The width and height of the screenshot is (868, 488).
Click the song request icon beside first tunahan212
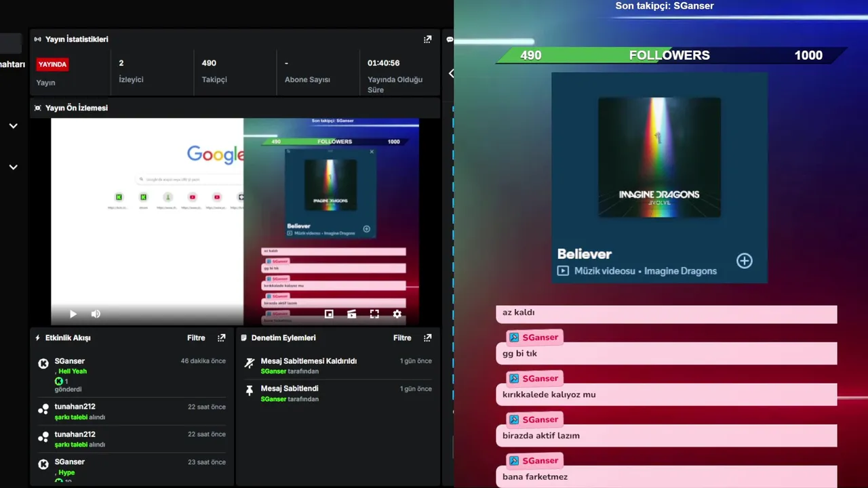point(43,409)
